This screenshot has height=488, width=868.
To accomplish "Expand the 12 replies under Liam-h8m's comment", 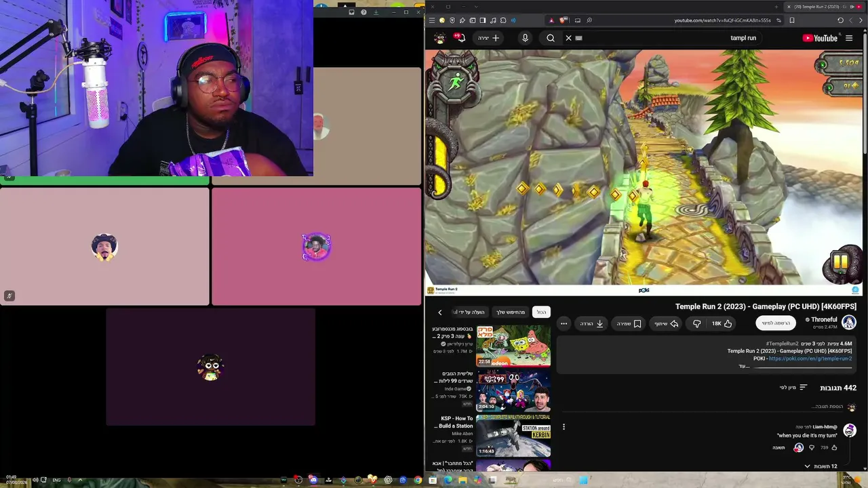I will pos(821,466).
